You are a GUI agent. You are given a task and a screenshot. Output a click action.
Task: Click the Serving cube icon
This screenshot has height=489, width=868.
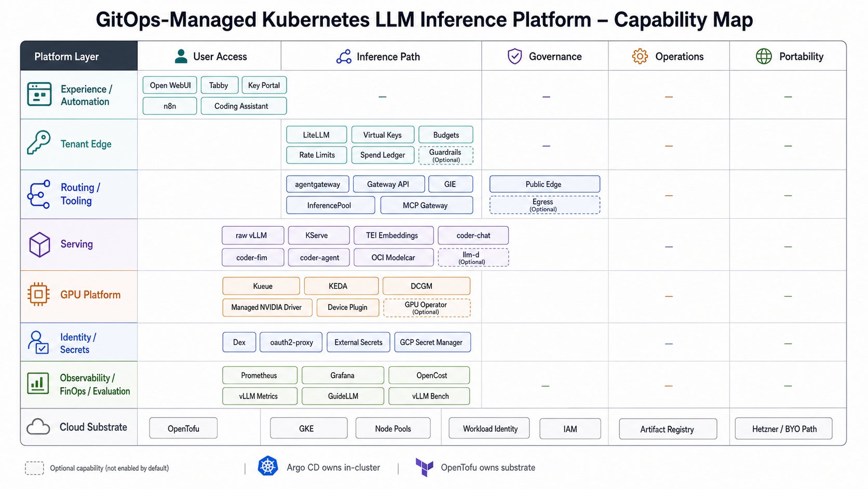pyautogui.click(x=39, y=244)
